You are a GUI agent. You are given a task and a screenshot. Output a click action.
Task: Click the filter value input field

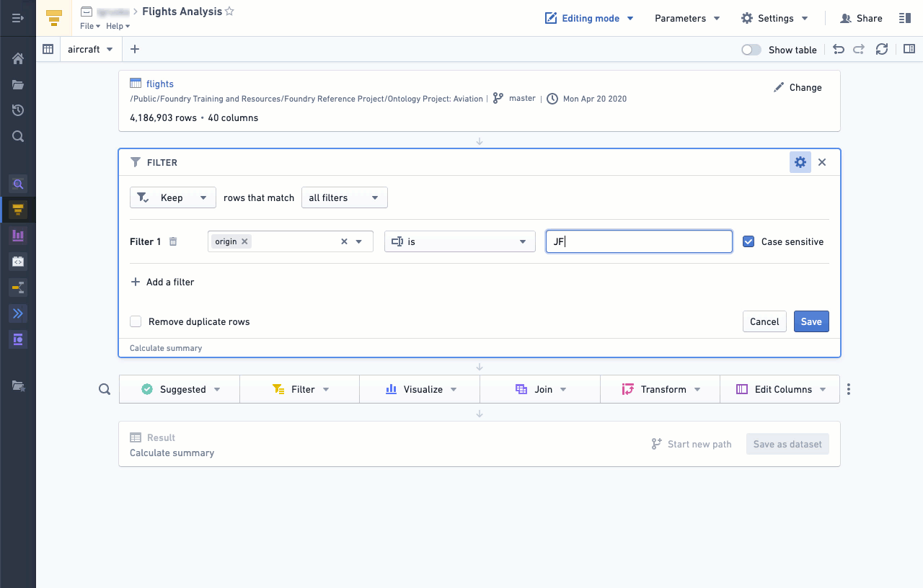(x=640, y=241)
